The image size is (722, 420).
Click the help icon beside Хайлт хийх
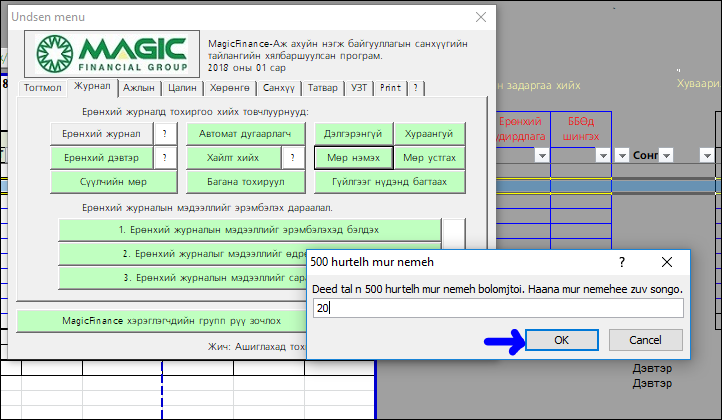click(294, 157)
